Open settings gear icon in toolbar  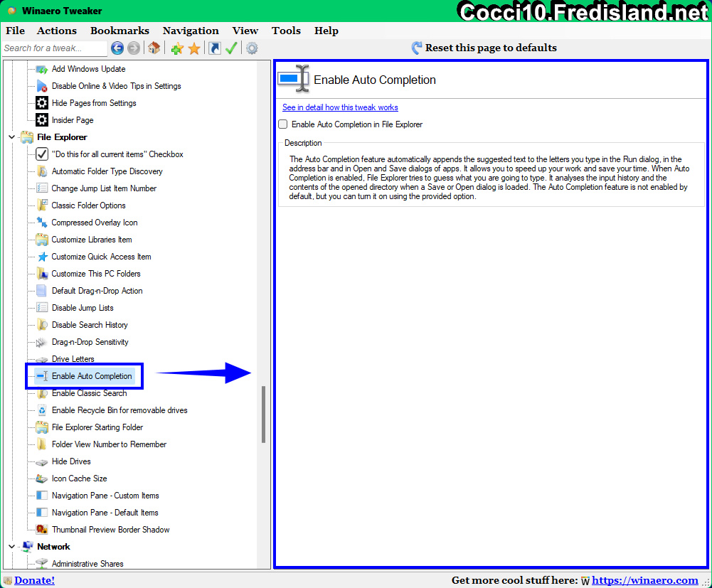pos(252,48)
